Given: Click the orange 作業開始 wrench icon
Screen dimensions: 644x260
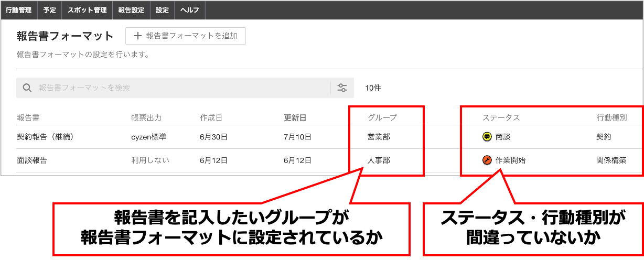Looking at the screenshot, I should pos(486,160).
